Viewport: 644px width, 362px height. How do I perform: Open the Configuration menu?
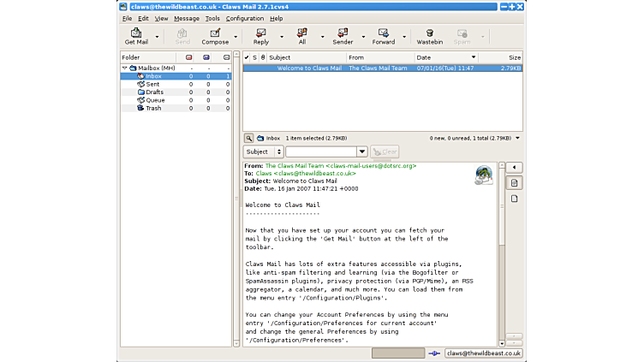click(x=245, y=19)
